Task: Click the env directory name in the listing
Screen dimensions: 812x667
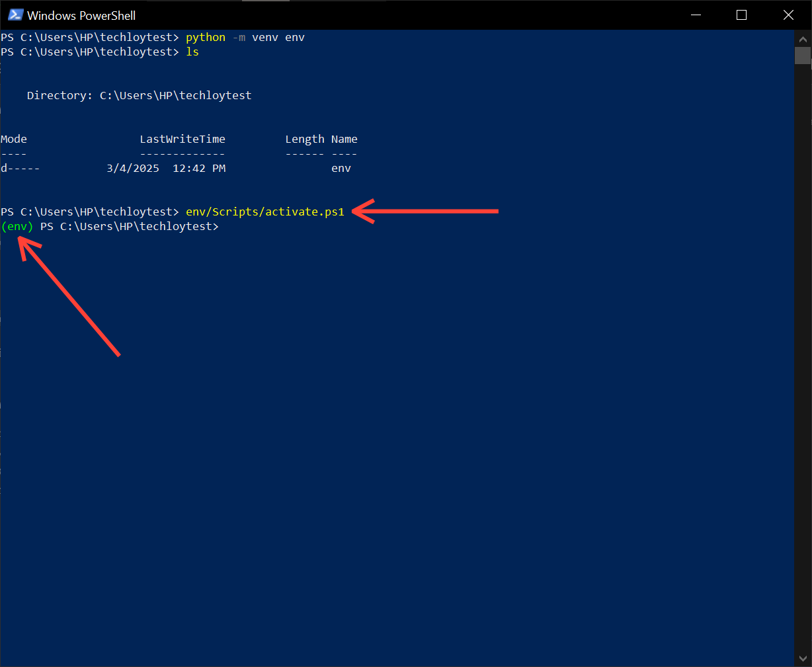Action: tap(341, 168)
